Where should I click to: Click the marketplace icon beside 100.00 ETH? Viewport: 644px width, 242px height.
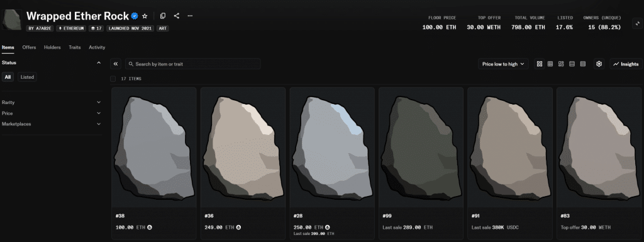[150, 227]
